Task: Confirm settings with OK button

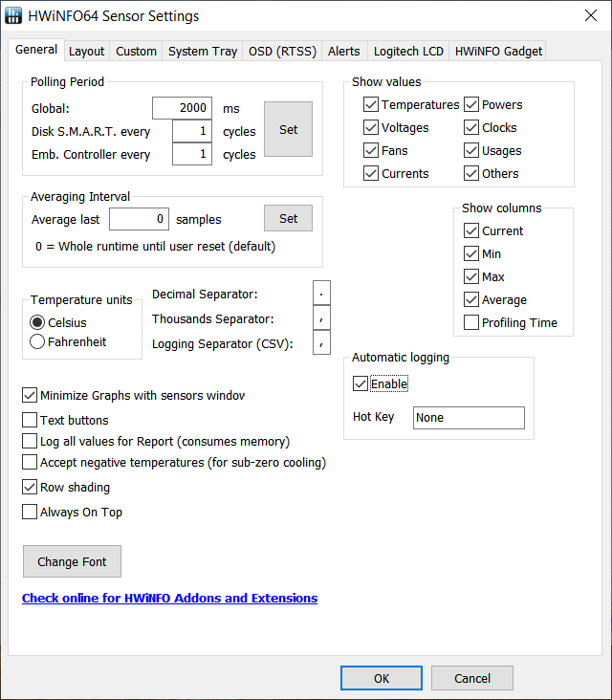Action: click(382, 678)
